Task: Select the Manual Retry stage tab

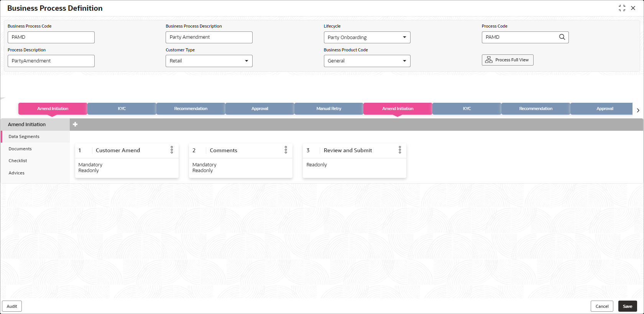Action: (x=329, y=109)
